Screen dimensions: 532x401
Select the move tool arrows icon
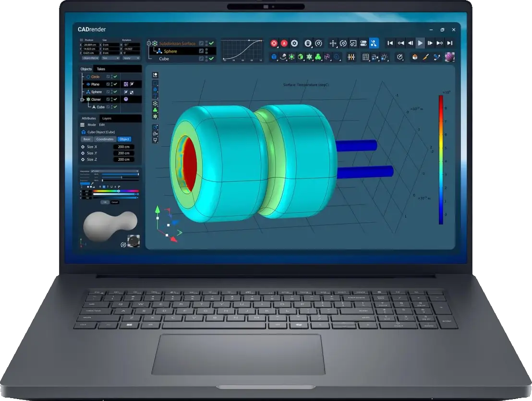[333, 43]
